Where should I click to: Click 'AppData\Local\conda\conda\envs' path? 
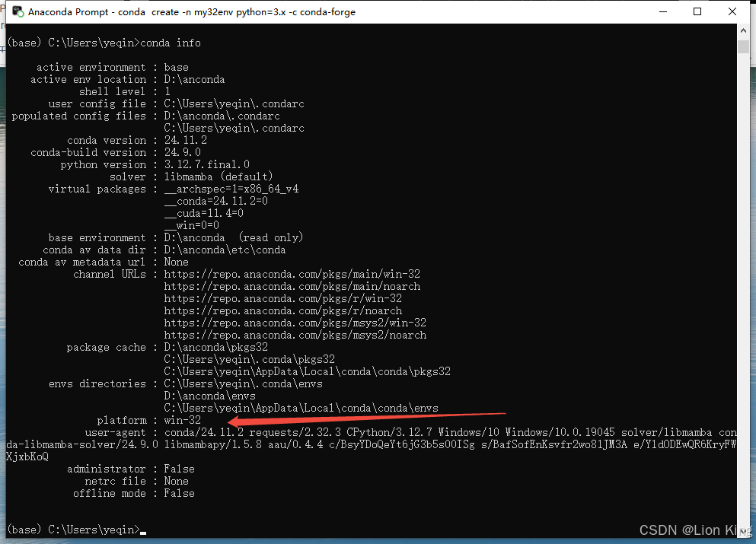(x=301, y=408)
